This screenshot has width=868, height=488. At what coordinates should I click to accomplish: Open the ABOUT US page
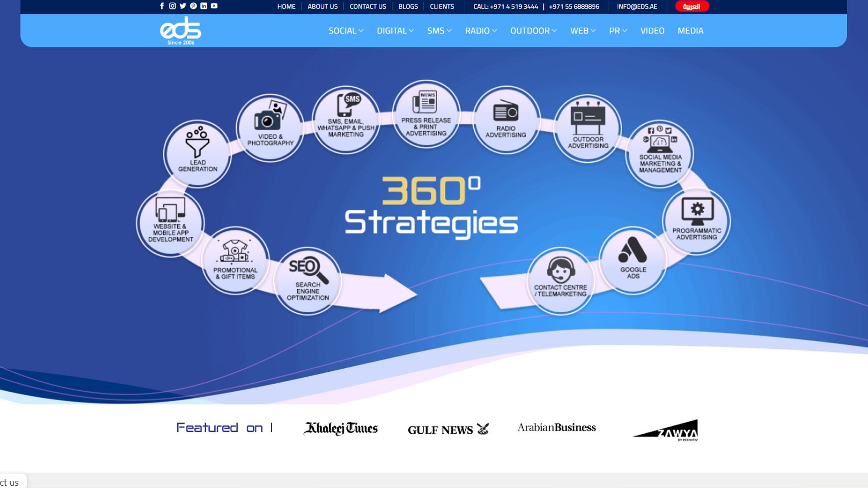click(x=322, y=6)
